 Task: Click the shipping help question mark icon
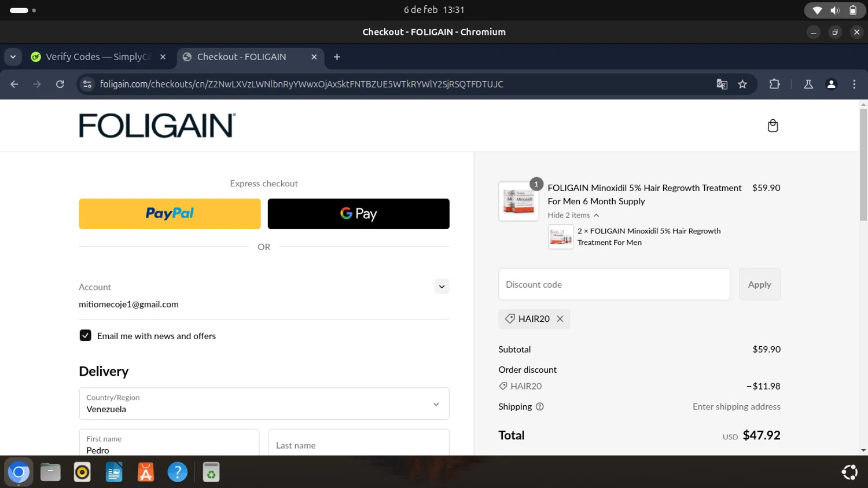click(x=540, y=406)
